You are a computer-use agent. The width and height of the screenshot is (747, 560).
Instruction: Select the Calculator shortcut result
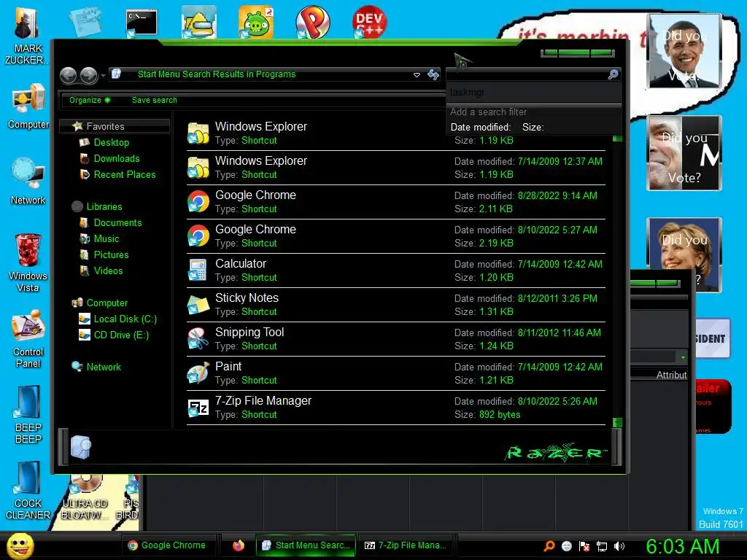(396, 271)
